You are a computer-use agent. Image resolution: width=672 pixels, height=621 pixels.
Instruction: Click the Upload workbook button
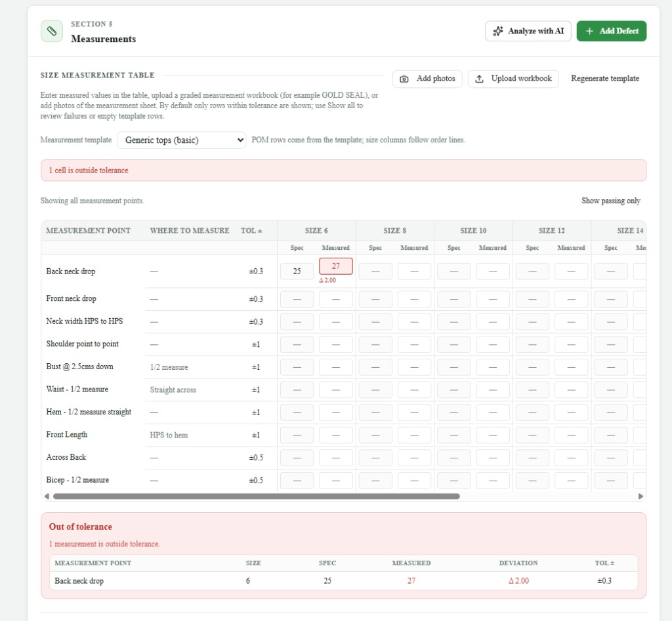(x=513, y=79)
